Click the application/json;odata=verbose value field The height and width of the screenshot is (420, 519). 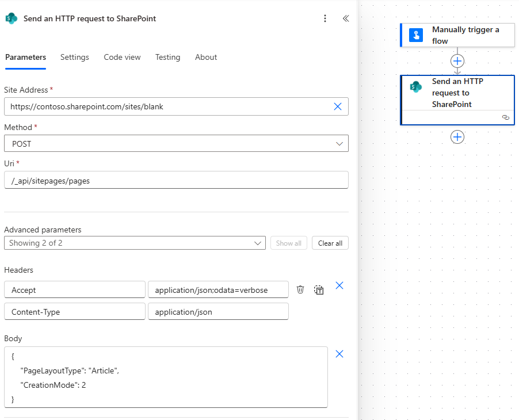click(x=218, y=289)
